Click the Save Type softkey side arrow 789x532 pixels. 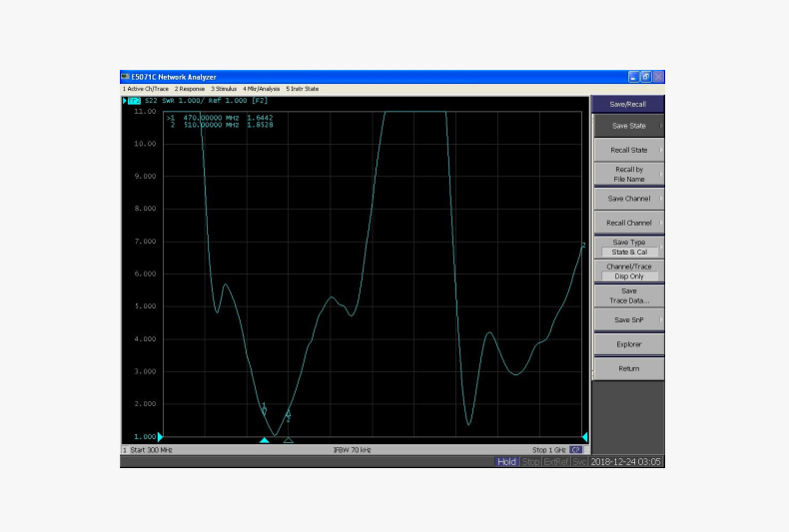pyautogui.click(x=661, y=247)
